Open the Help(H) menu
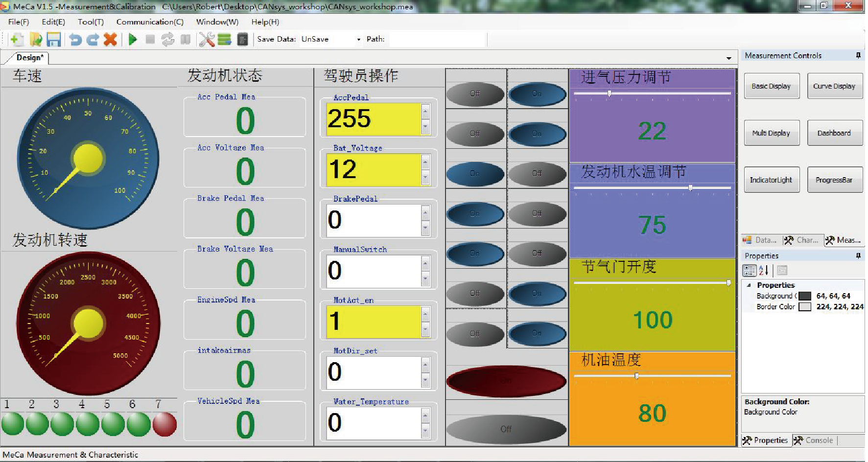868x462 pixels. pyautogui.click(x=265, y=22)
